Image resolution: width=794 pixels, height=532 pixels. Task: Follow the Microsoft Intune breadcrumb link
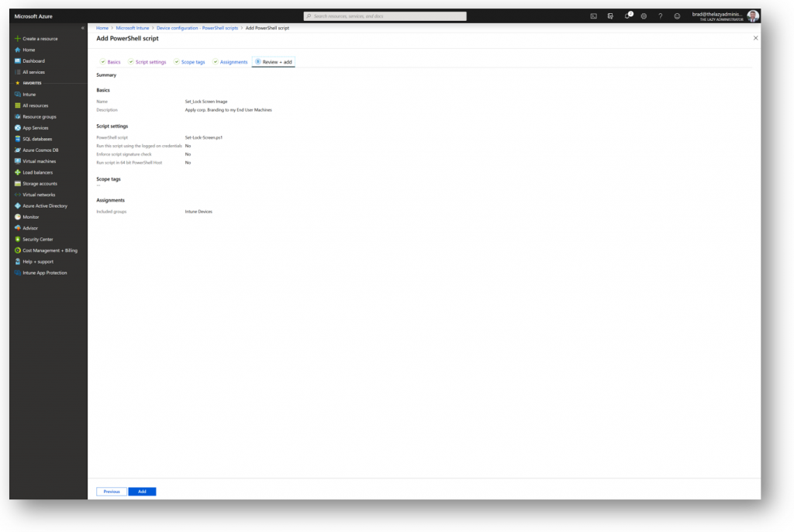pyautogui.click(x=133, y=28)
